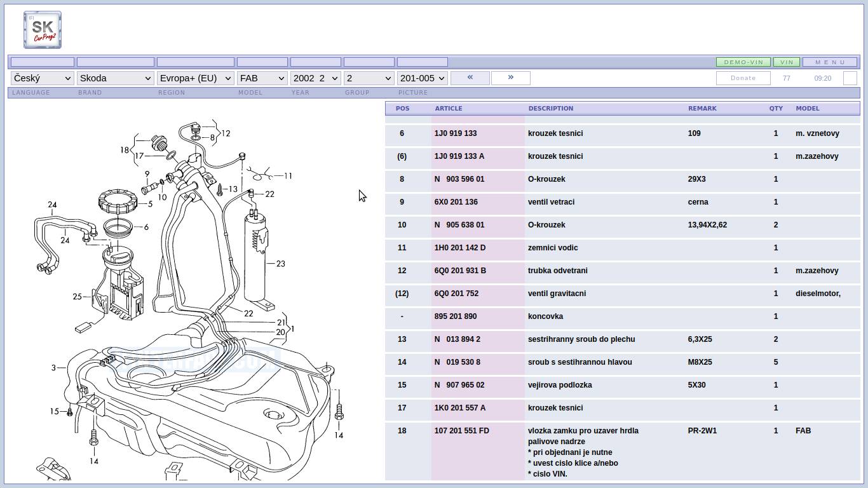Viewport: 868px width, 488px height.
Task: Open the MENU button
Action: [x=830, y=62]
